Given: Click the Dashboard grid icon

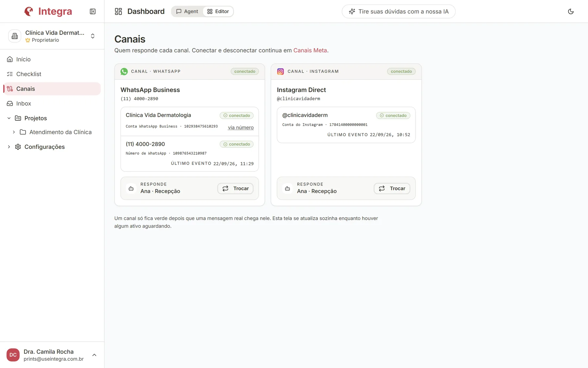Looking at the screenshot, I should pyautogui.click(x=118, y=11).
